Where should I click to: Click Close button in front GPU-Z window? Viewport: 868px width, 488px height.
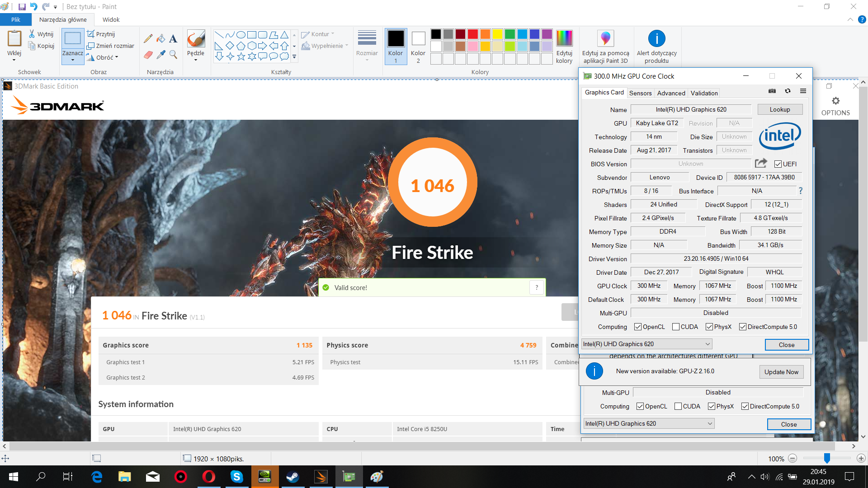[x=787, y=345]
